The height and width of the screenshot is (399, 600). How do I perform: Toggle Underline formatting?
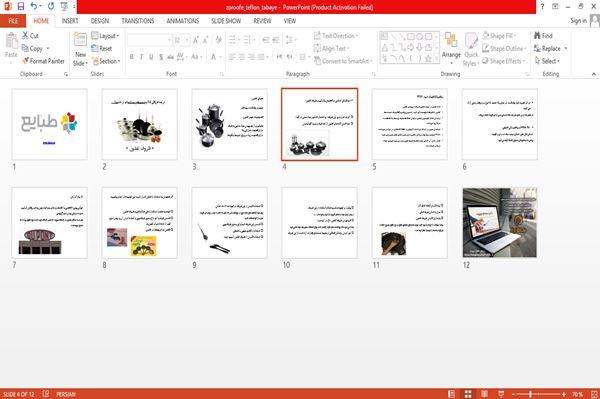click(151, 57)
